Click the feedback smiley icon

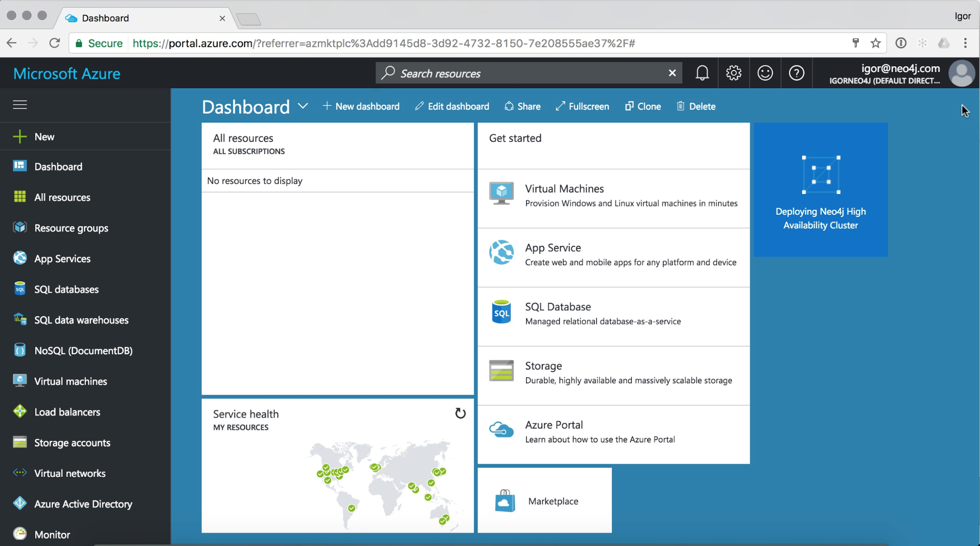tap(765, 73)
